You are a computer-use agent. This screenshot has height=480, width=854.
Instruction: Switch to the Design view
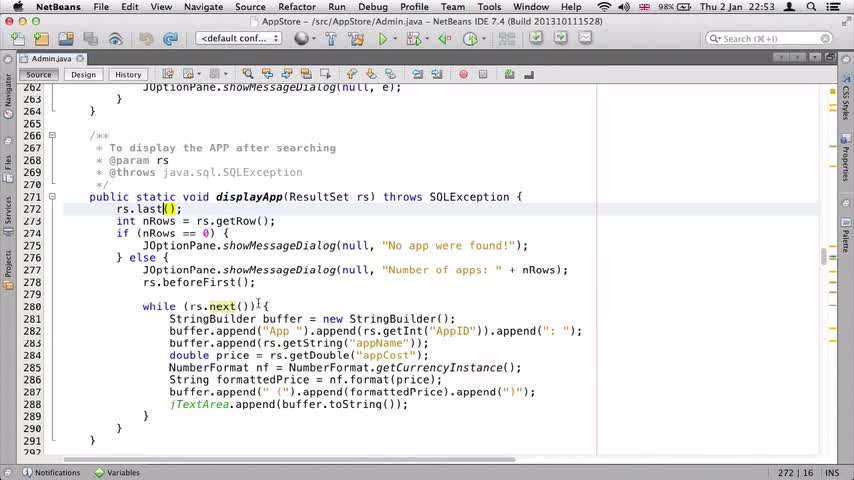[x=83, y=75]
